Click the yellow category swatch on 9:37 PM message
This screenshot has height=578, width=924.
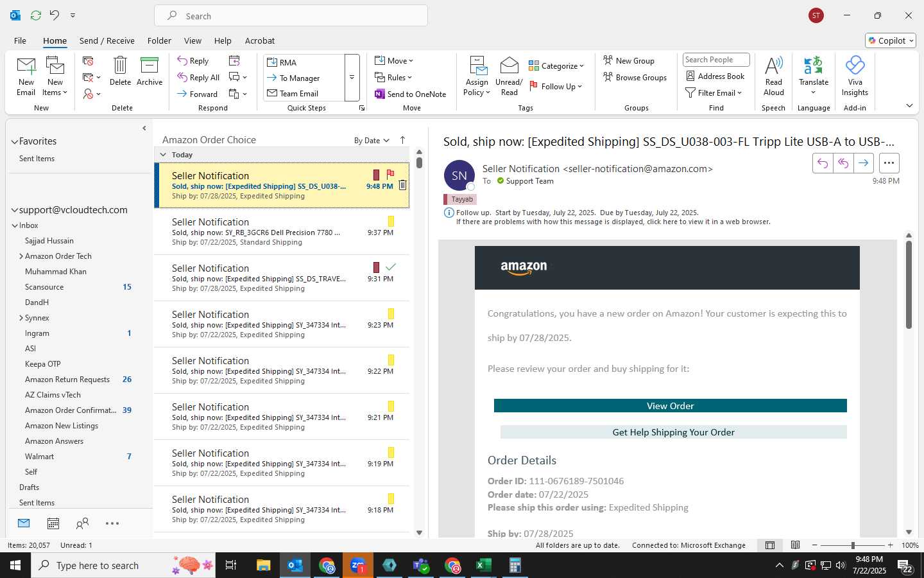click(391, 222)
